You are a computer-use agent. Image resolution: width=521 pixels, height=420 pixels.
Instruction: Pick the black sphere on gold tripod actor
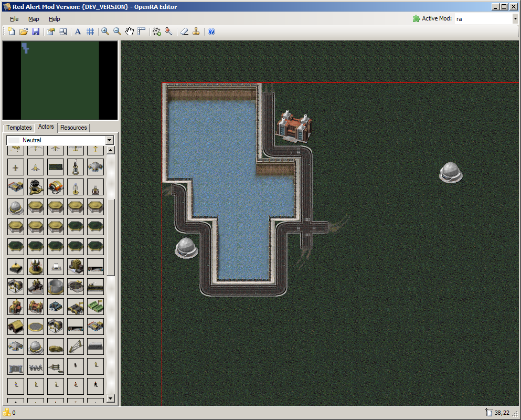tap(36, 187)
